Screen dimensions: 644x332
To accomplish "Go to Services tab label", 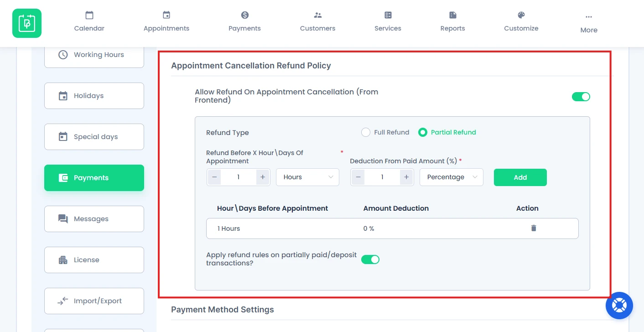I will tap(388, 28).
